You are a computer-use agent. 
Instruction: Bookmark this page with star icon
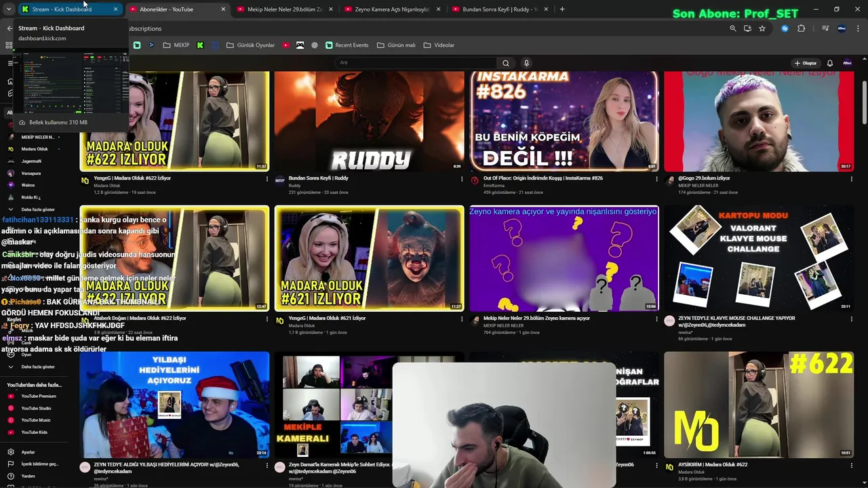[762, 28]
